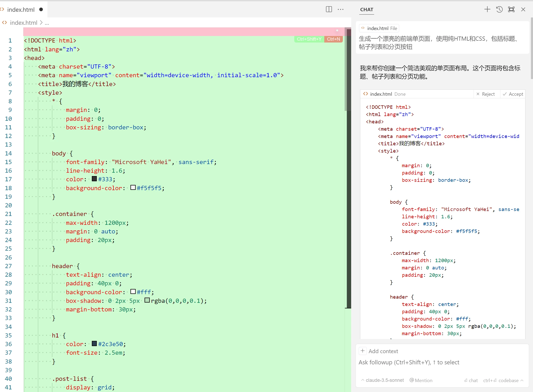533x392 pixels.
Task: Send the message using the chat button
Action: click(471, 380)
